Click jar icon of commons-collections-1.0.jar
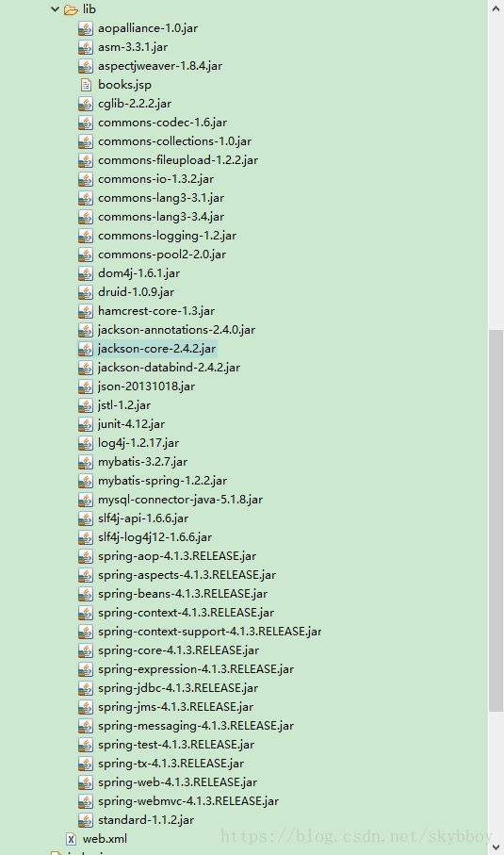This screenshot has width=504, height=855. click(x=86, y=141)
